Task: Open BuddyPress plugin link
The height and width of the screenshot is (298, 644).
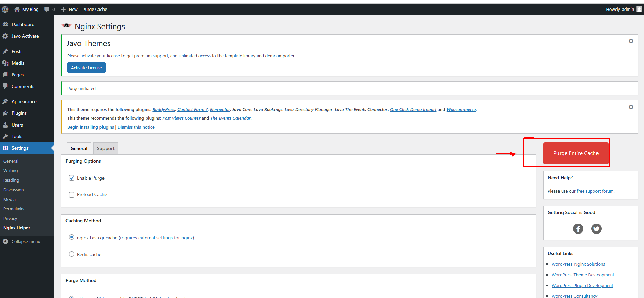Action: point(164,109)
